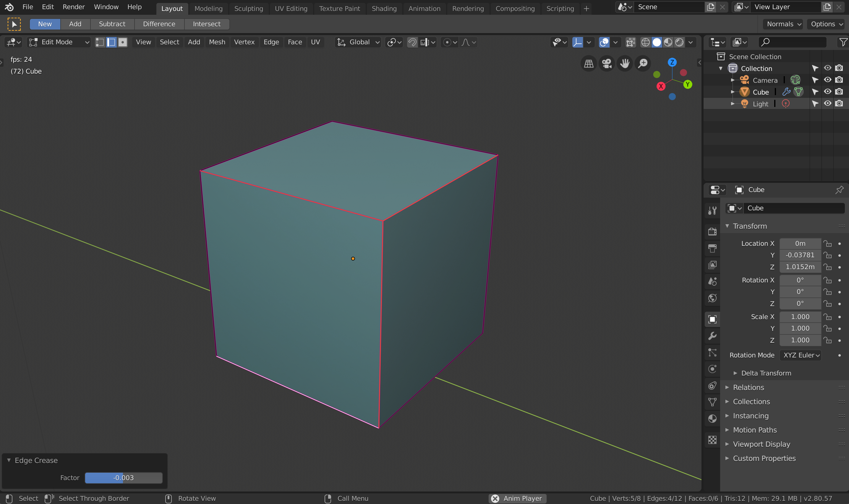Open the Tool properties tab icon
Screen dimensions: 849x504
click(712, 211)
